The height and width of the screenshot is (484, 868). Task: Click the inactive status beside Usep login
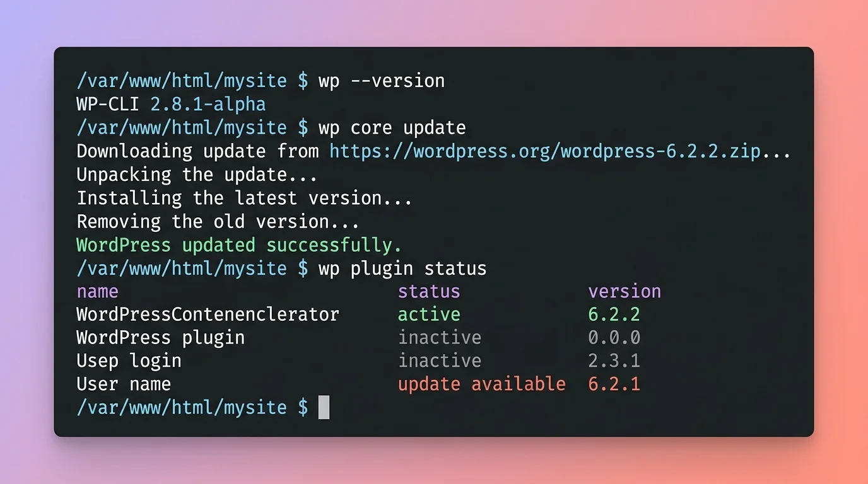(439, 360)
